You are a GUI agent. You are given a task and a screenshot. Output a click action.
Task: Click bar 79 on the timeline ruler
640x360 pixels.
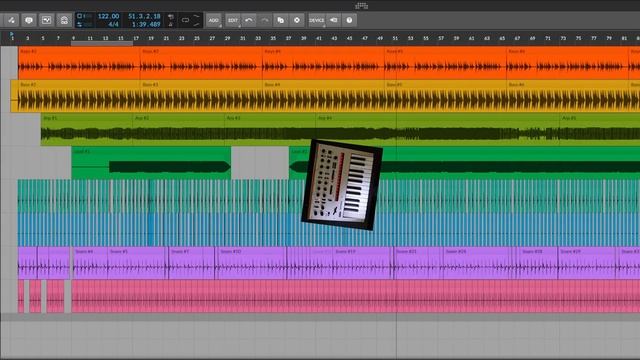click(609, 38)
